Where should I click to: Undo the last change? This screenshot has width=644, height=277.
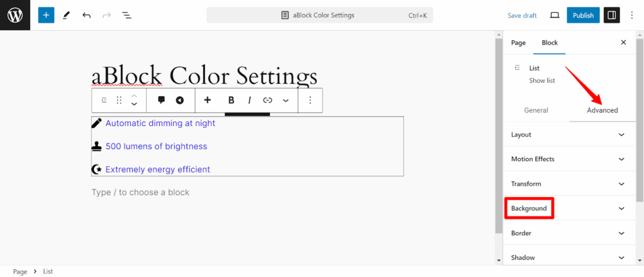(x=86, y=15)
